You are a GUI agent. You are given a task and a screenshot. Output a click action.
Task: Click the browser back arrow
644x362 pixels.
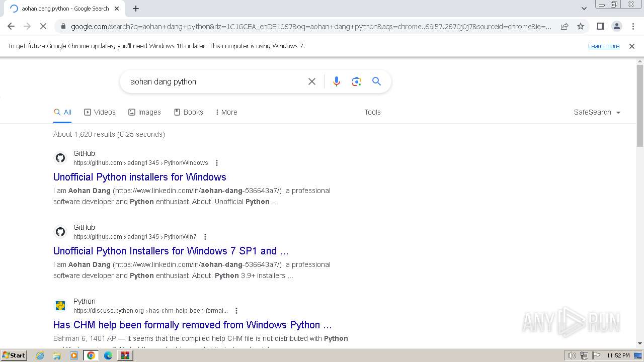pyautogui.click(x=11, y=26)
